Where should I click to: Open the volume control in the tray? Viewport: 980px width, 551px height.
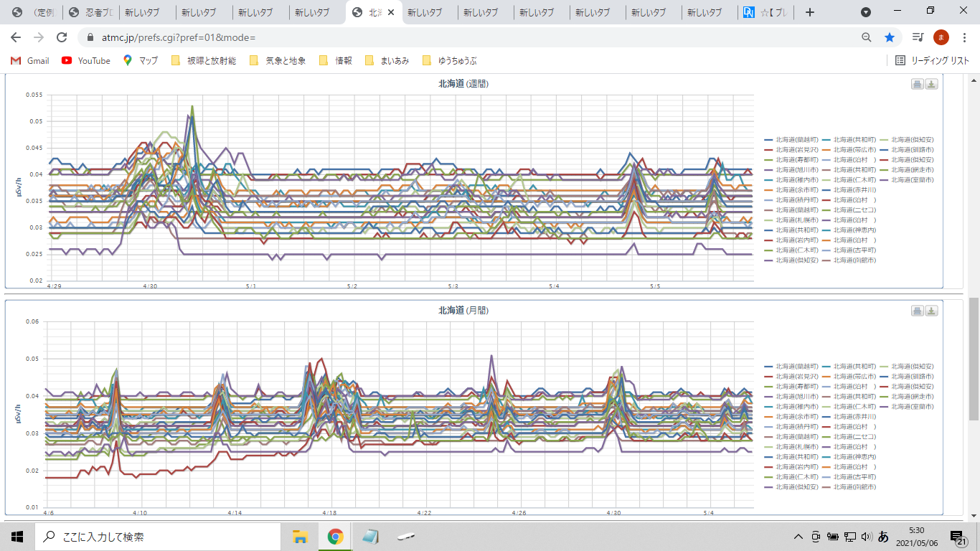[x=866, y=537]
